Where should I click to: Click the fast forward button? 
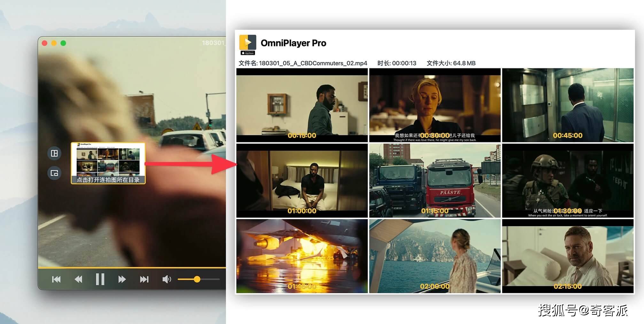click(122, 279)
